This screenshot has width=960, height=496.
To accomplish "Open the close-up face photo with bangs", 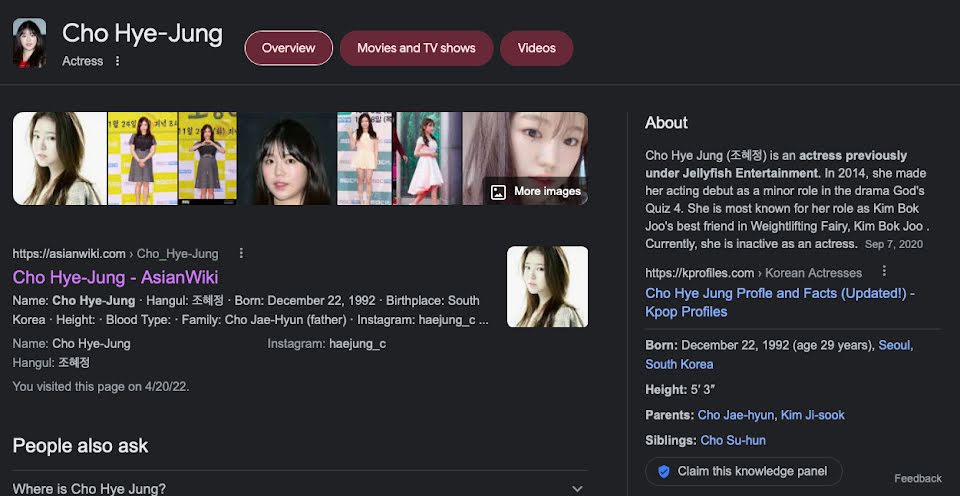I will click(x=287, y=159).
